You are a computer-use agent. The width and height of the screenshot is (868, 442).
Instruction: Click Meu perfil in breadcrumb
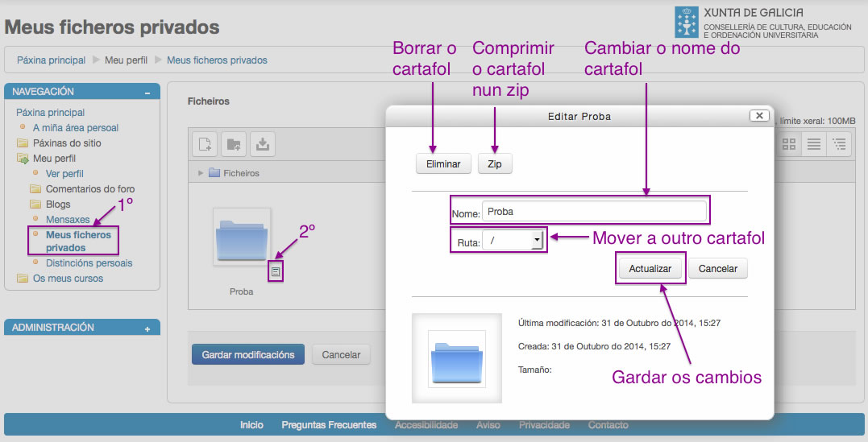[x=127, y=60]
